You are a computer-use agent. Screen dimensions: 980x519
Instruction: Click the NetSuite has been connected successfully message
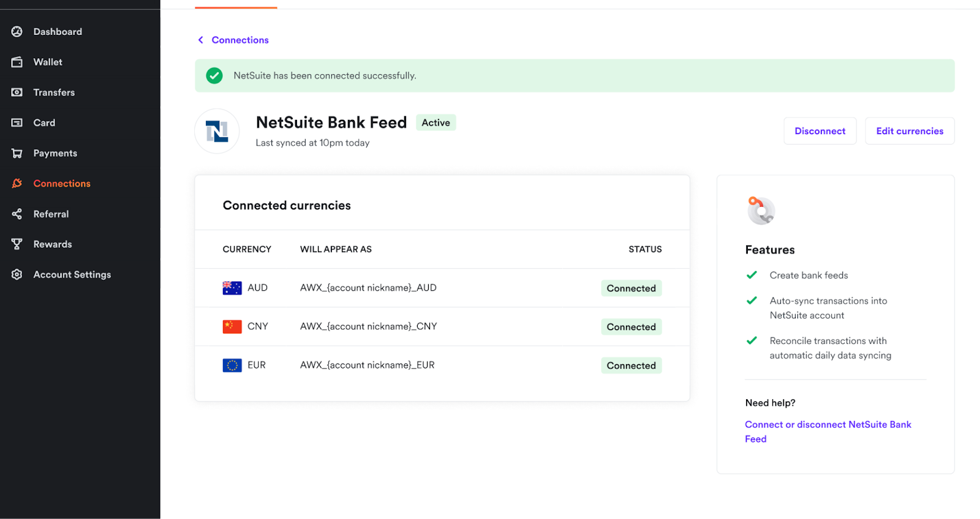click(325, 76)
